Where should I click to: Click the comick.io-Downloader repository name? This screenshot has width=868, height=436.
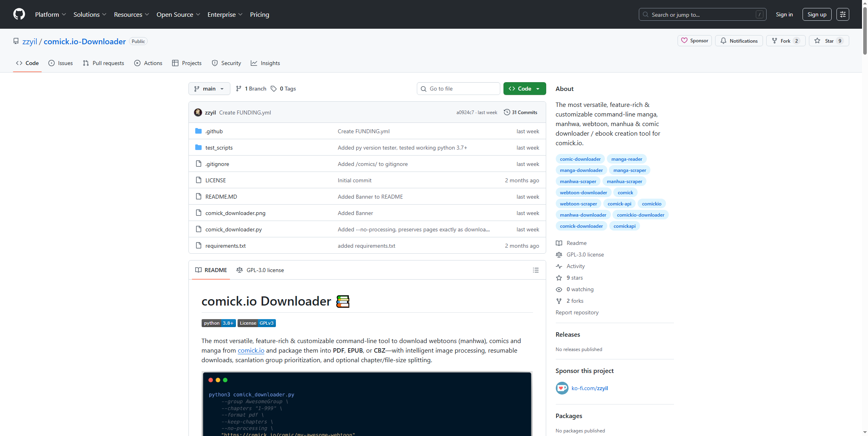(x=85, y=41)
